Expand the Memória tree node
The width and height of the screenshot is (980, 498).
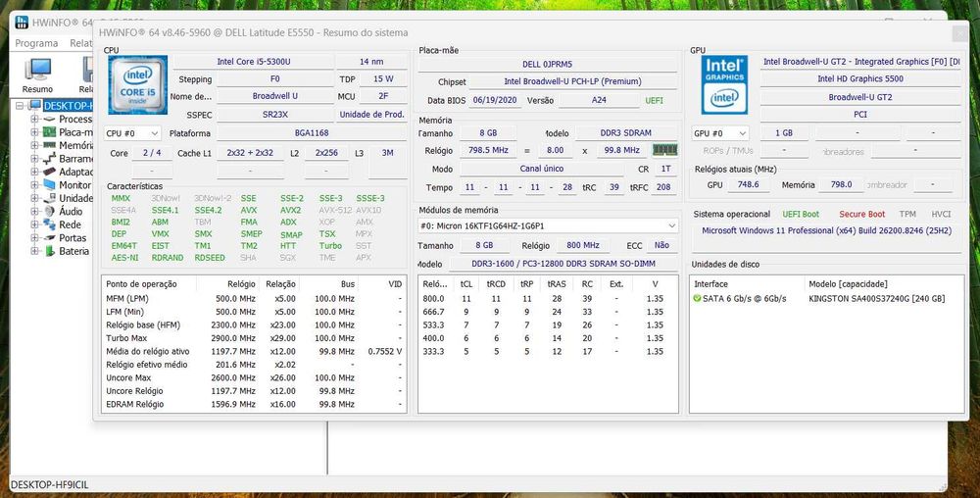click(34, 145)
